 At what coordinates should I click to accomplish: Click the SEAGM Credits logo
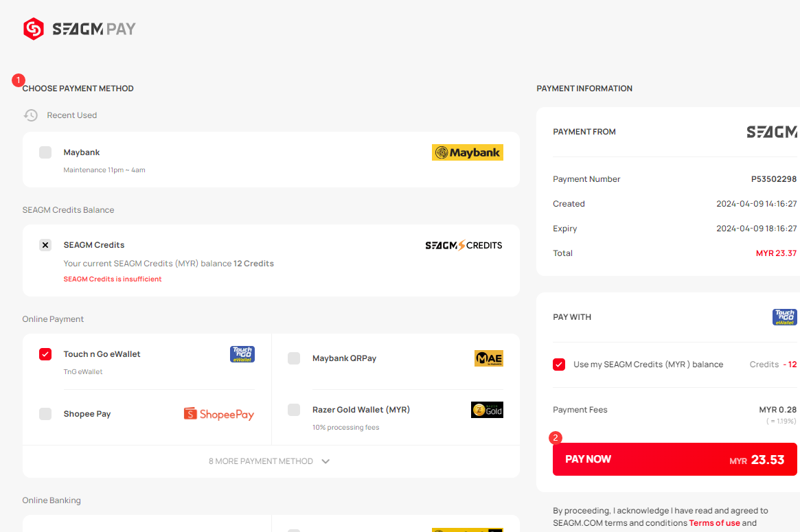[x=464, y=245]
